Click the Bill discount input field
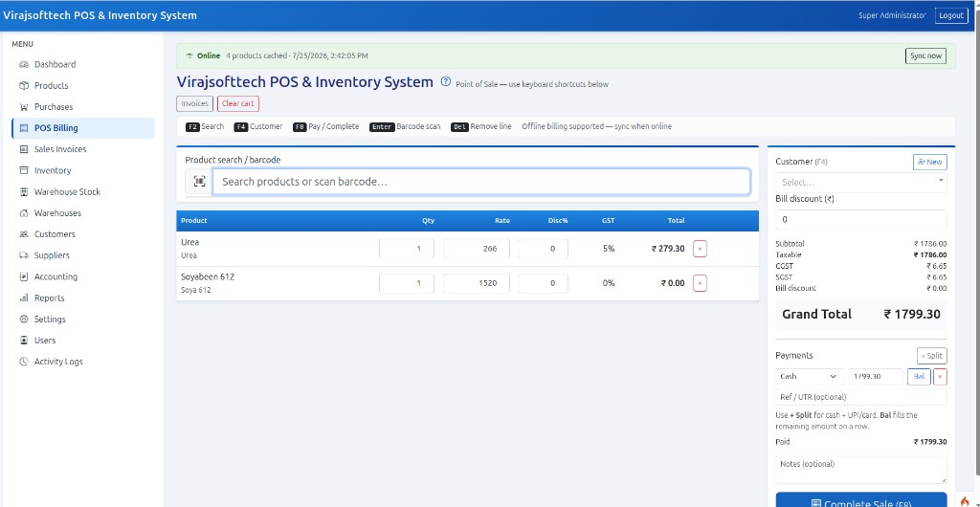980x507 pixels. click(x=860, y=220)
